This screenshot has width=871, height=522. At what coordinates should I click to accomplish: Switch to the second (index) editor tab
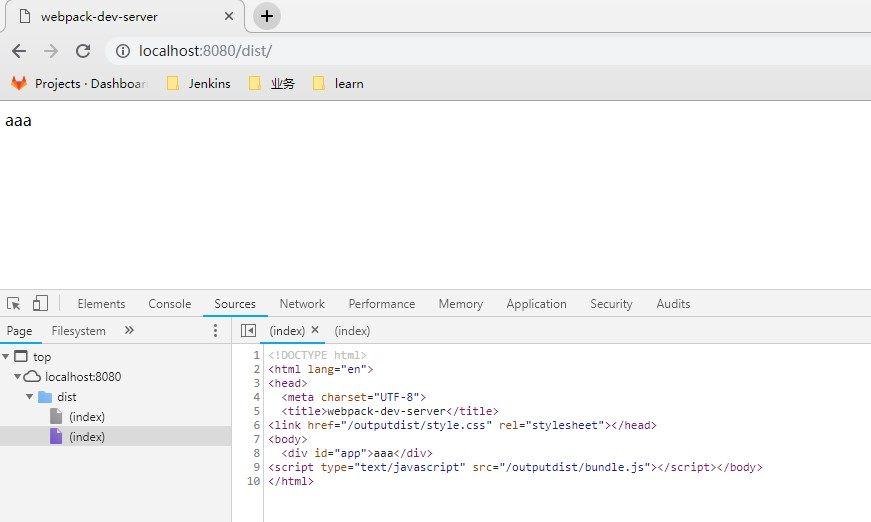click(x=352, y=331)
